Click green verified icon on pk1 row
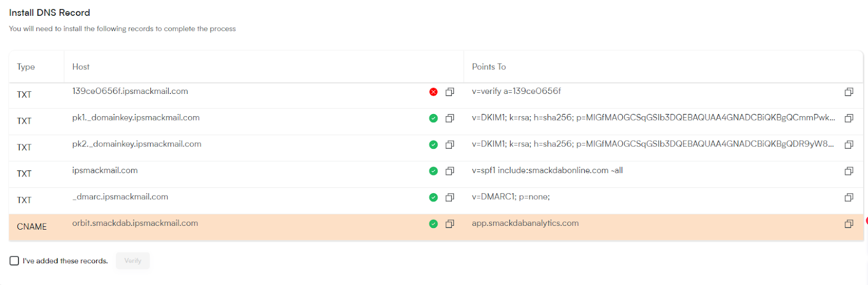 (433, 118)
